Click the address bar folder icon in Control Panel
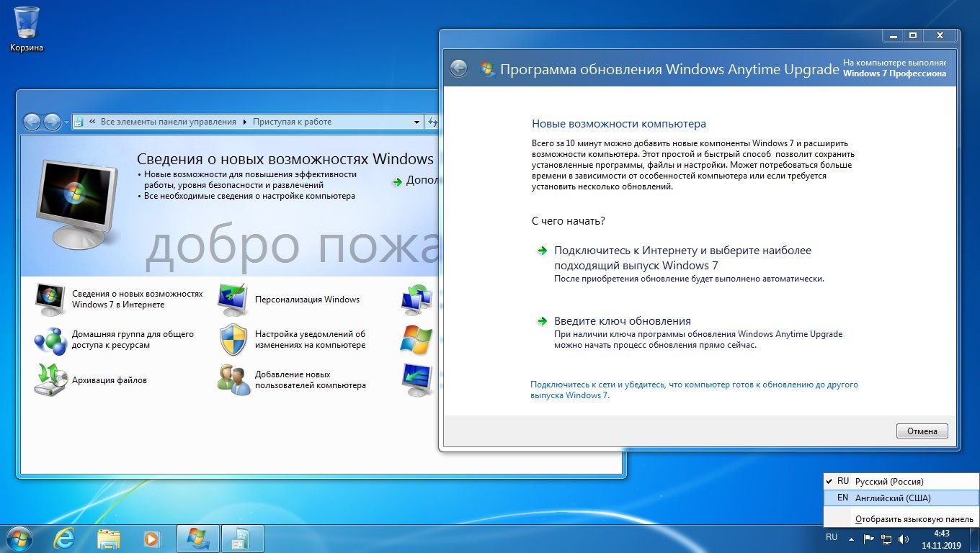This screenshot has width=980, height=553. [79, 122]
